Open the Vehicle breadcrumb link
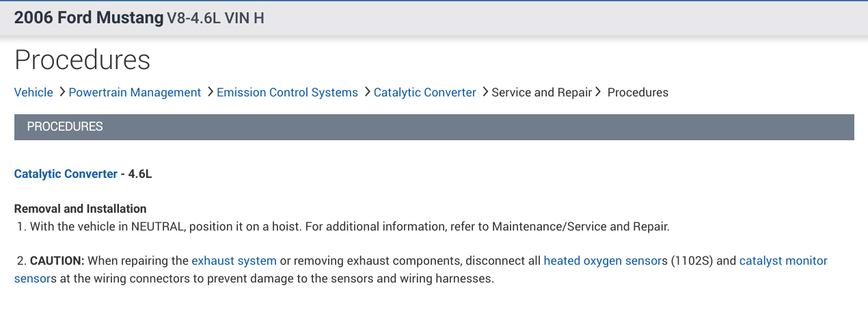The height and width of the screenshot is (314, 868). 33,92
